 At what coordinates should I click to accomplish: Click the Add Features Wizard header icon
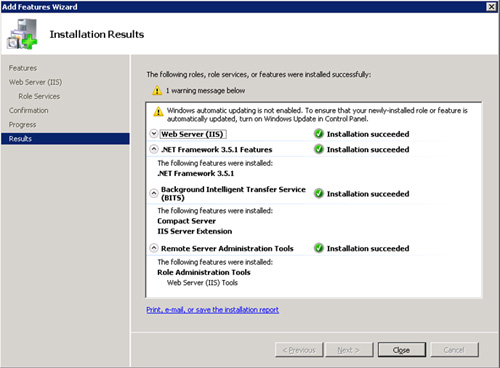tap(23, 34)
